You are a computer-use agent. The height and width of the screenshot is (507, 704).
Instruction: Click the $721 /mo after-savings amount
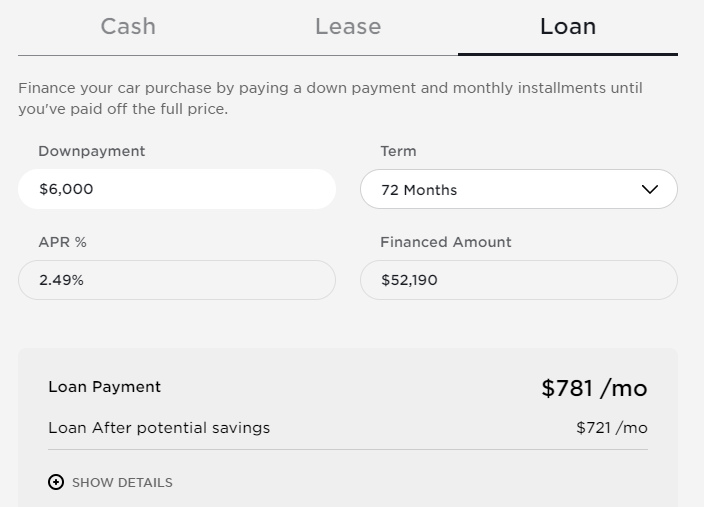point(611,428)
